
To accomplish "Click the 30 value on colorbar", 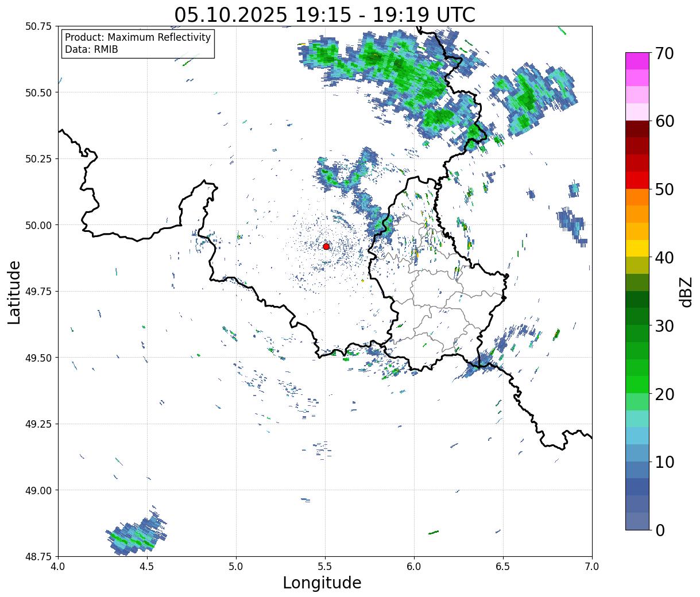I will click(x=664, y=326).
